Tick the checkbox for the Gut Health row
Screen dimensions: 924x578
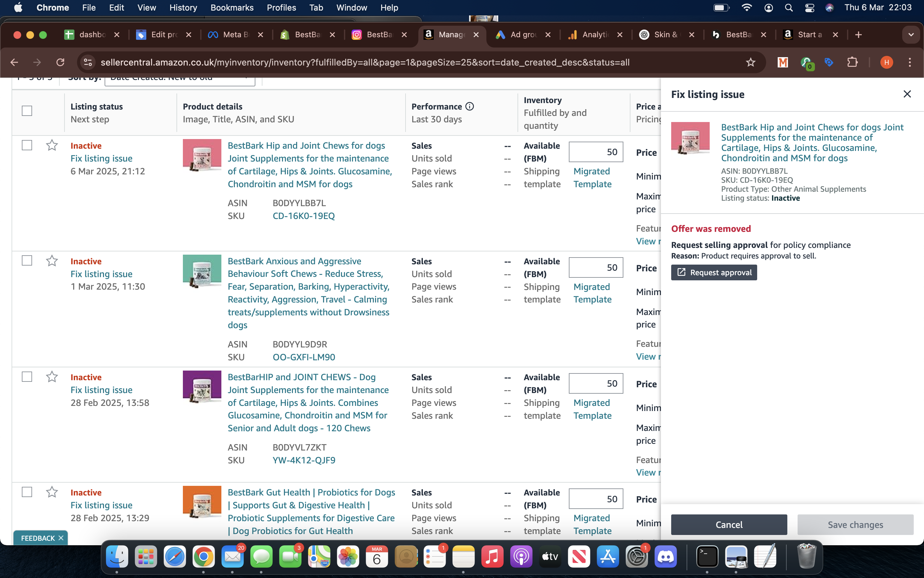(27, 492)
